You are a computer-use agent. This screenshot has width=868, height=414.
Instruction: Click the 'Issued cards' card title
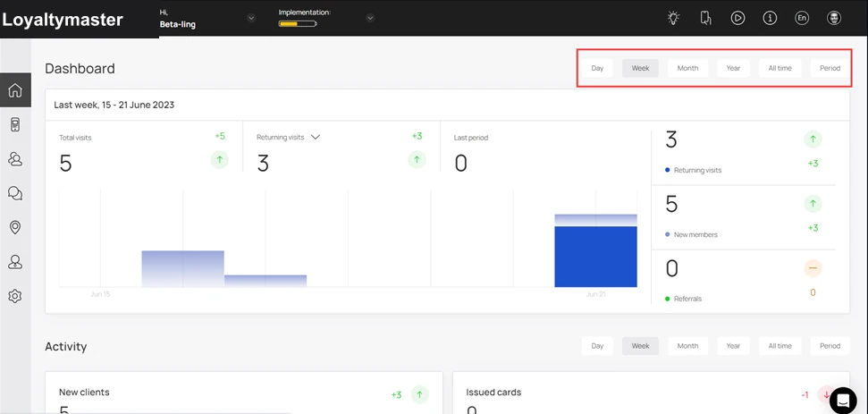(493, 392)
